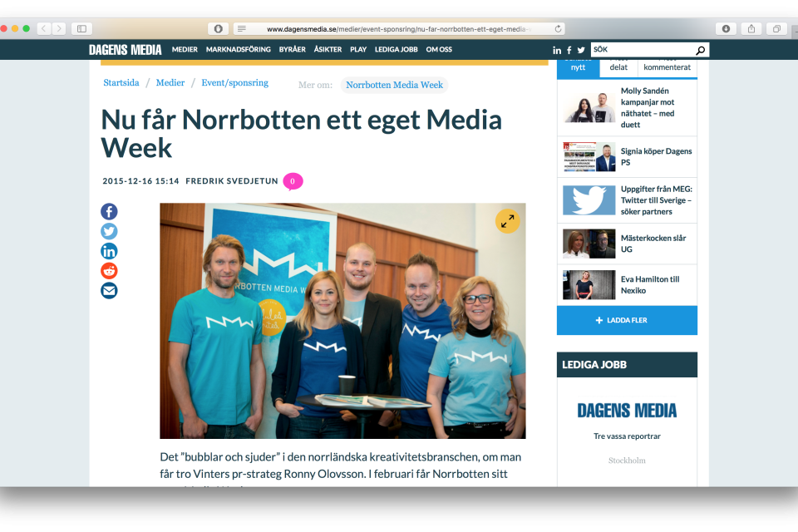This screenshot has width=798, height=532.
Task: Share article on LinkedIn via sidebar icon
Action: tap(109, 251)
